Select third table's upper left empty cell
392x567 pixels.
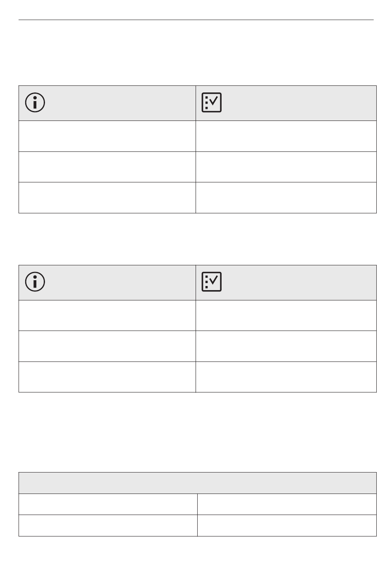(108, 504)
